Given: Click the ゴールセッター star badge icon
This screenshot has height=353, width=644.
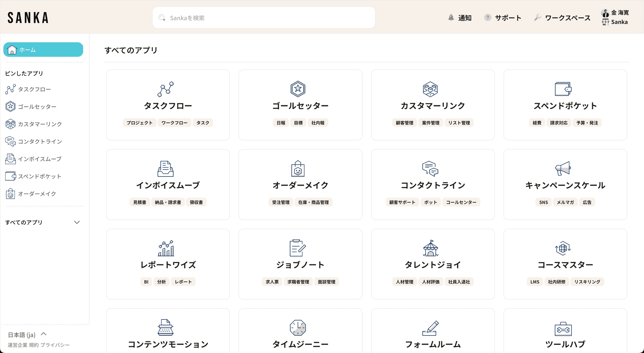Looking at the screenshot, I should pos(298,89).
